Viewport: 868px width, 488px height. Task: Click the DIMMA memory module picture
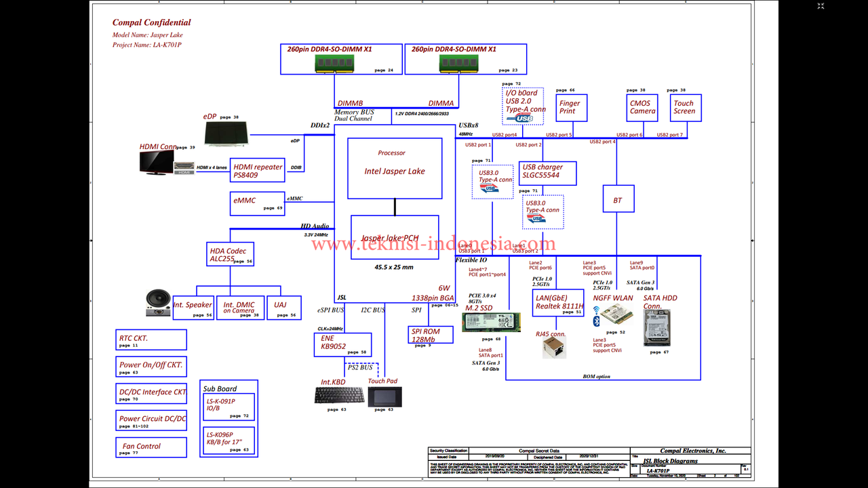(x=460, y=63)
